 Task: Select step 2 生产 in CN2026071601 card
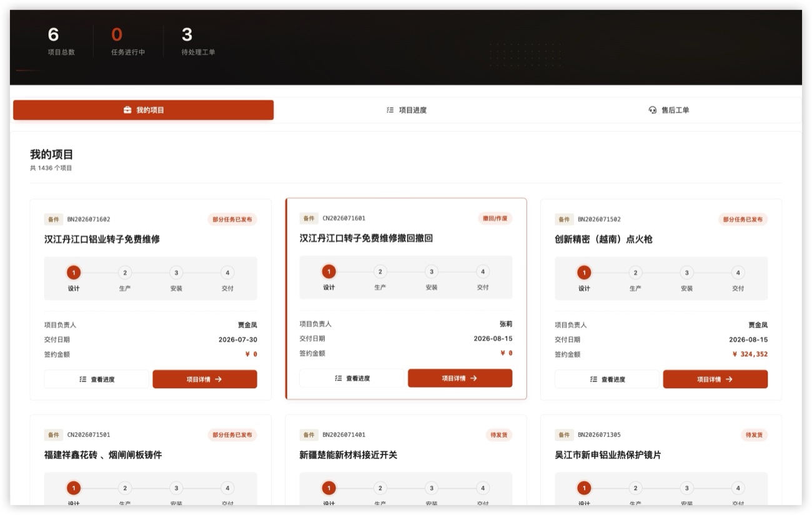pyautogui.click(x=380, y=271)
